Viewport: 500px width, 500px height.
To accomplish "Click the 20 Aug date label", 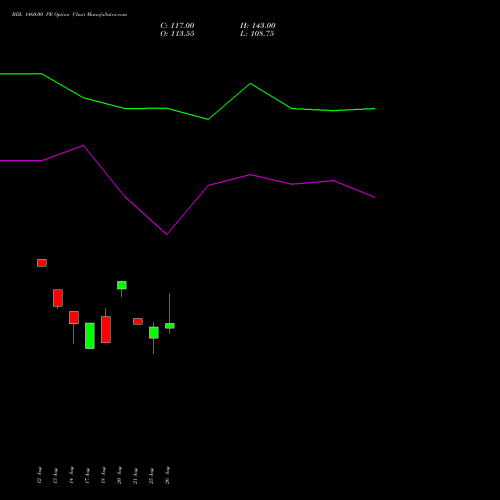I will (119, 475).
